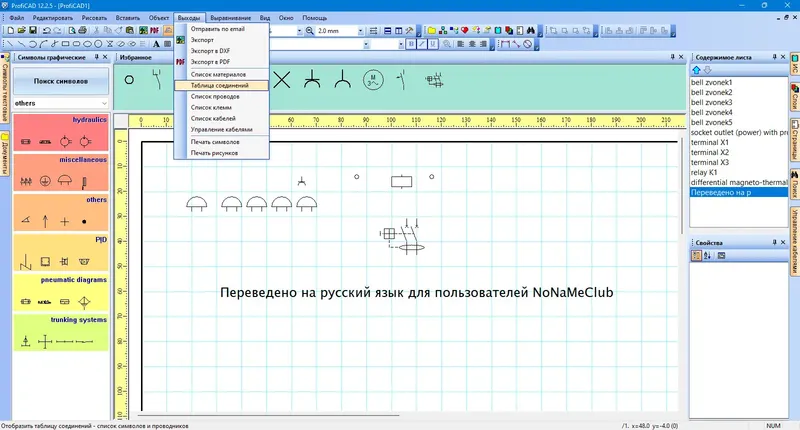Click the binoculars search icon in toolbar
Viewport: 800px width, 430px height.
click(x=531, y=31)
